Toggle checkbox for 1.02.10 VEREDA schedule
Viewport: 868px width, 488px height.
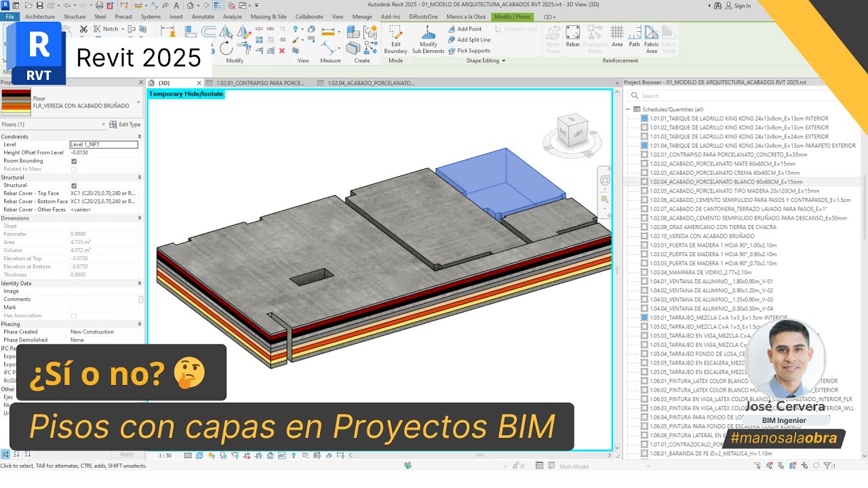644,236
